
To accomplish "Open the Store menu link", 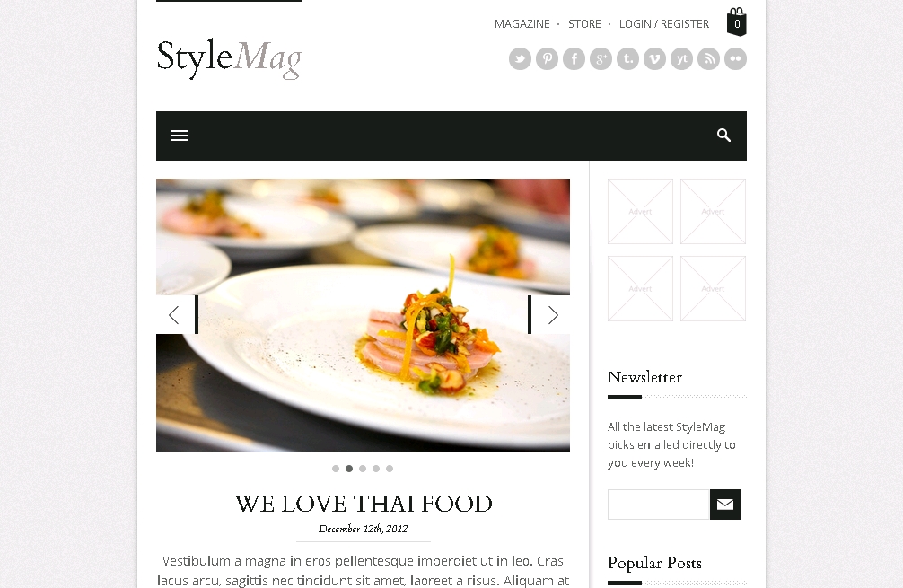I will click(584, 24).
